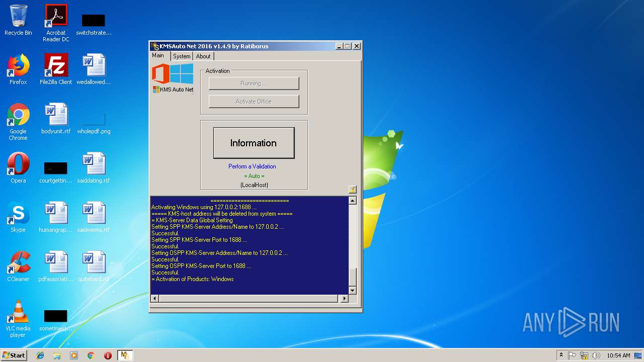The image size is (644, 362).
Task: Open Firefox from the desktop
Action: point(18,69)
